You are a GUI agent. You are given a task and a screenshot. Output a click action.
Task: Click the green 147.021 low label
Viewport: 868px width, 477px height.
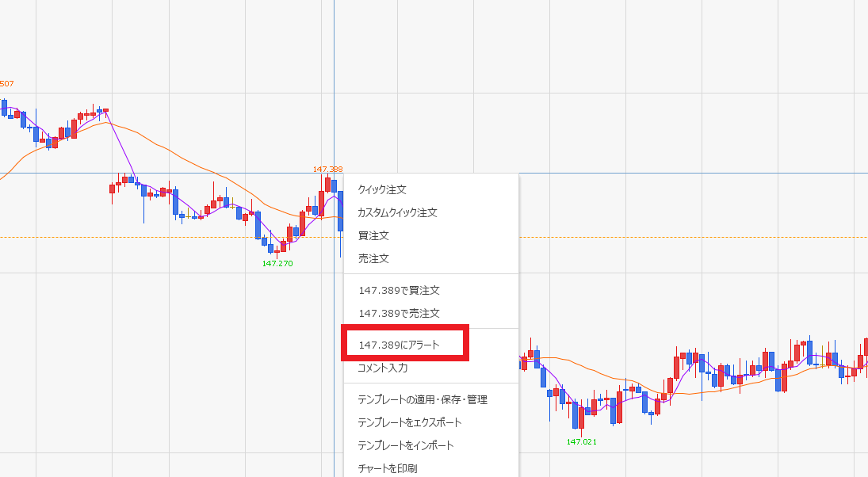pyautogui.click(x=581, y=442)
